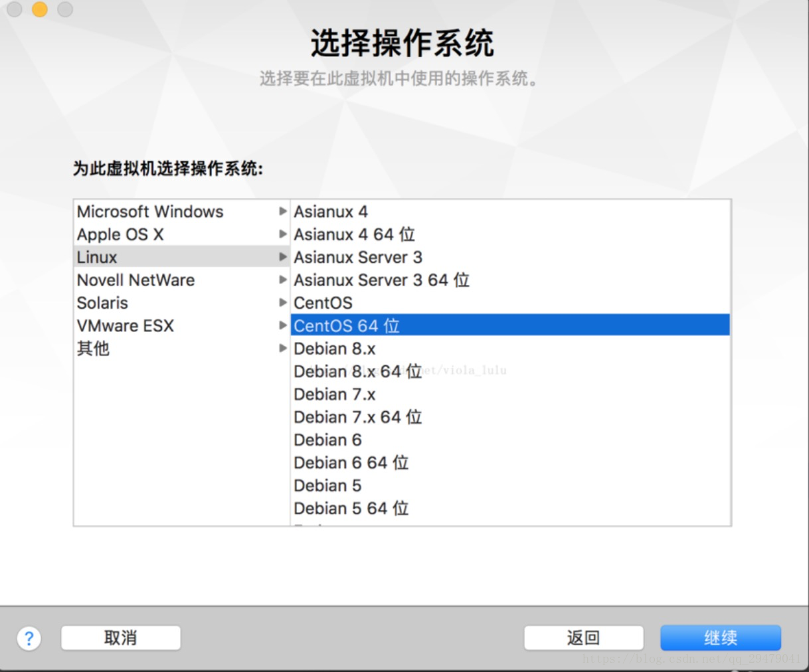This screenshot has height=672, width=809.
Task: Click the 取消 cancel button
Action: pos(121,638)
